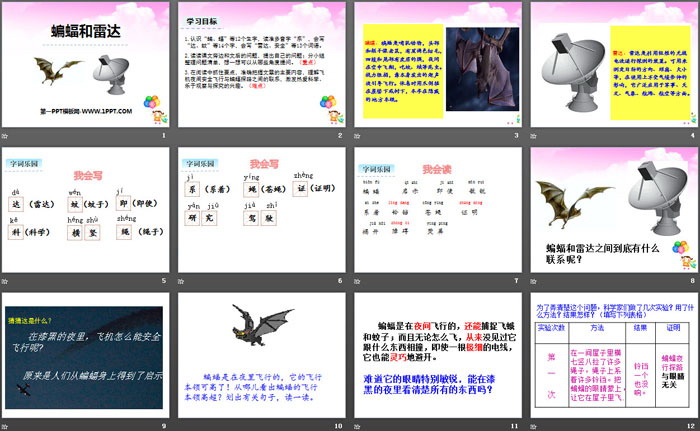This screenshot has height=431, width=700.
Task: Select slide 7 titled 我会读
Action: (438, 210)
